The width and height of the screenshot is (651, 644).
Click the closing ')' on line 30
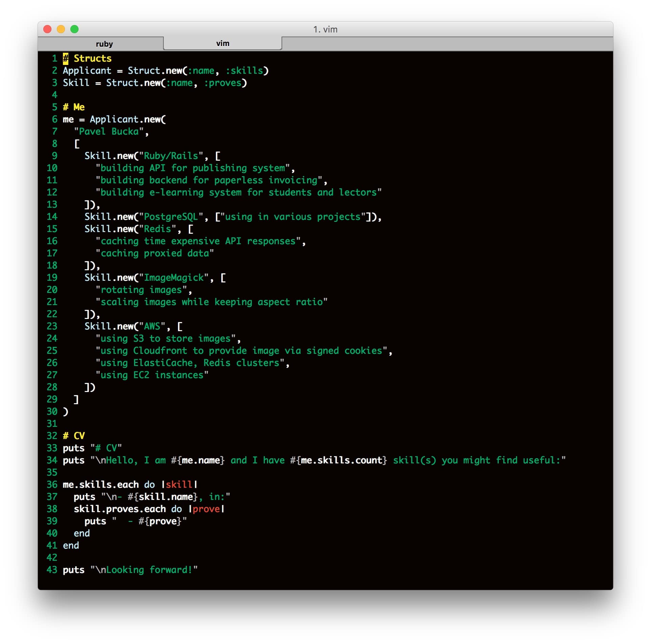click(66, 412)
